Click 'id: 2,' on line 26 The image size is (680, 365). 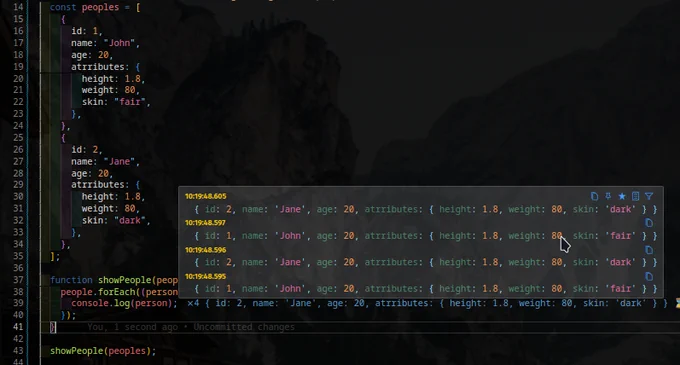point(87,150)
